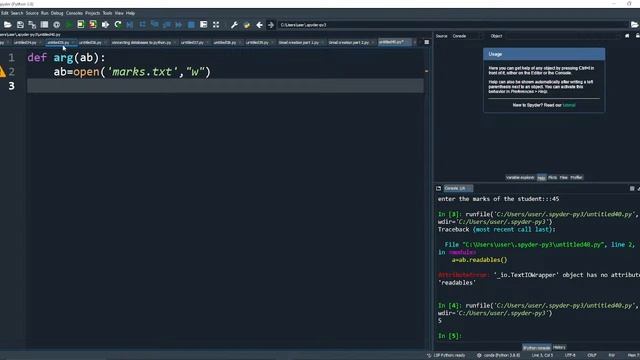Click Run cell and advance icon

click(93, 25)
